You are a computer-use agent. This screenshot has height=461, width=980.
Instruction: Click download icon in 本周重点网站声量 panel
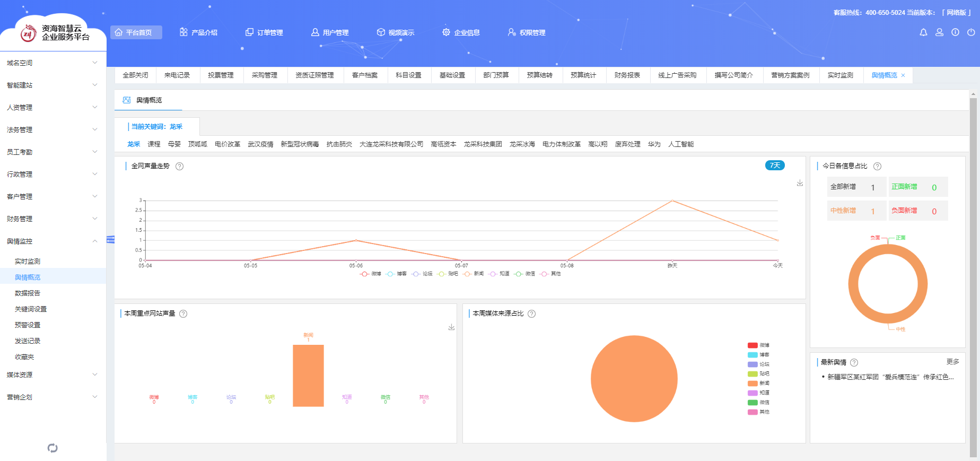point(451,327)
